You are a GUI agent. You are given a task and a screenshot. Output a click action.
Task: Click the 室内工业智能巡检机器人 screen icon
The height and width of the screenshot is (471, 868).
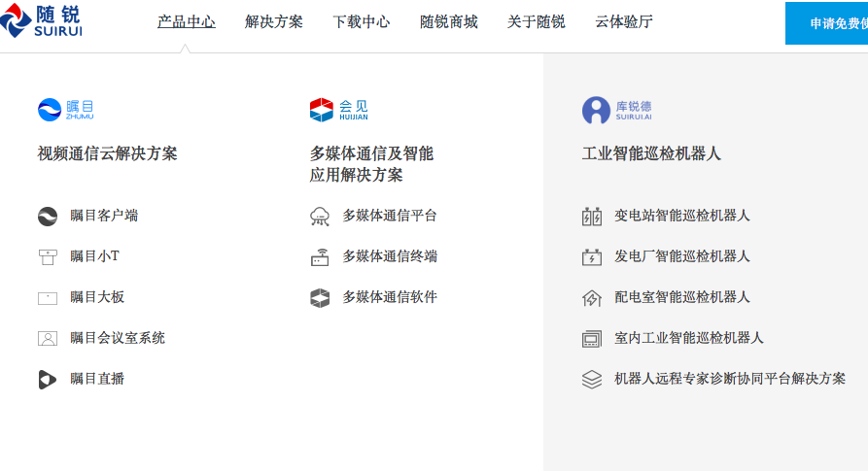pyautogui.click(x=592, y=339)
